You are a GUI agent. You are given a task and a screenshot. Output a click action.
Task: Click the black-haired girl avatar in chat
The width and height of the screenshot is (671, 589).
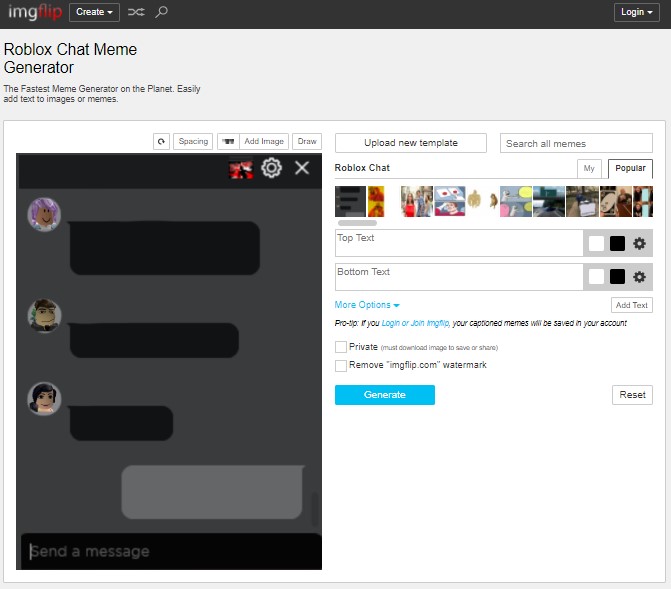coord(44,399)
